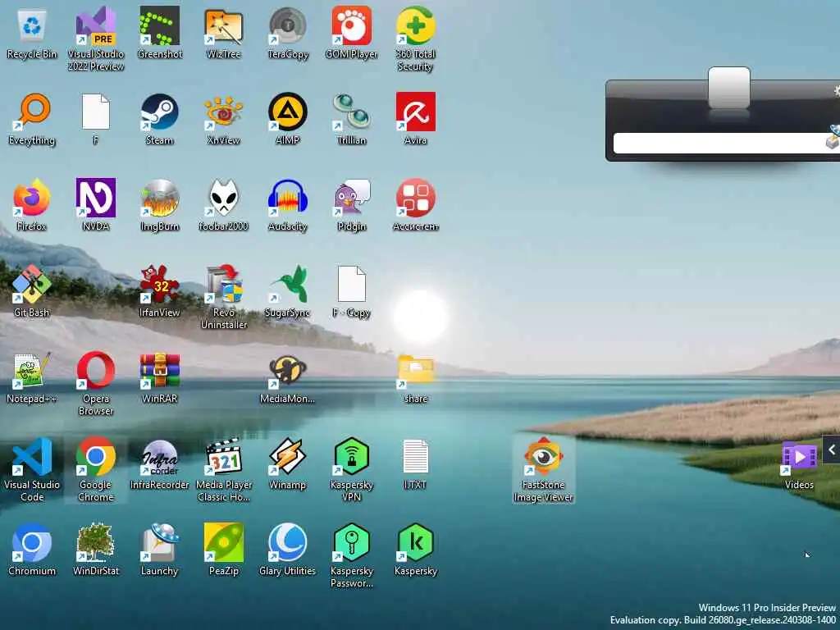
Task: Expand the side panel arrow at right edge
Action: pos(832,450)
